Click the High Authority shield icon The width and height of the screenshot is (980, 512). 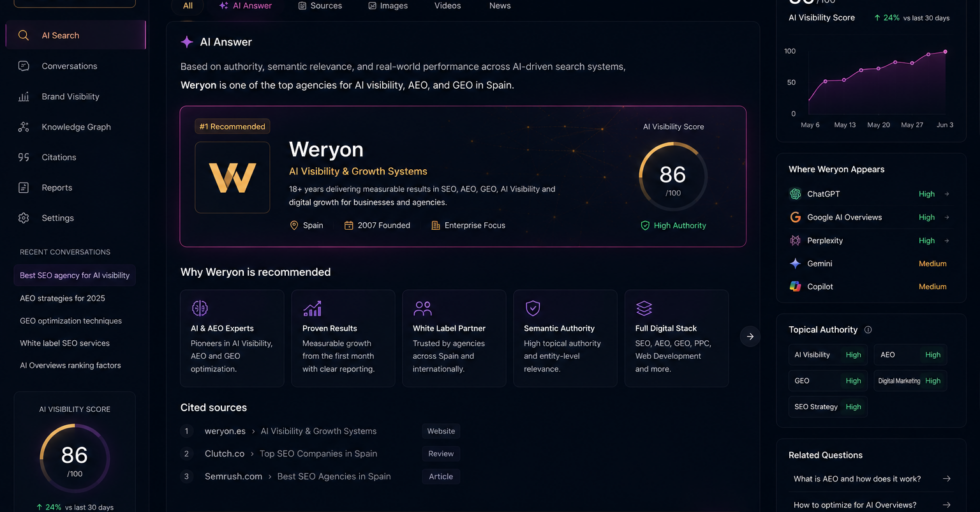[x=645, y=225]
